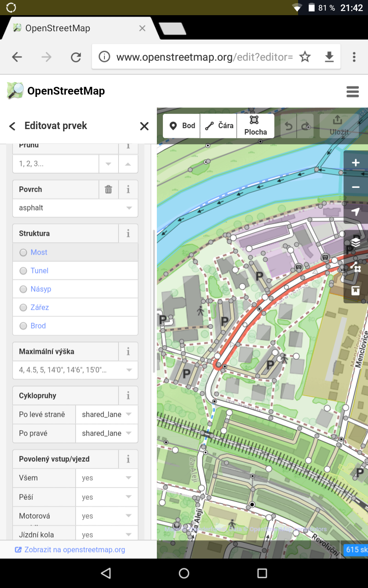Undo the last edit arrow icon
Viewport: 368px width, 588px height.
288,126
